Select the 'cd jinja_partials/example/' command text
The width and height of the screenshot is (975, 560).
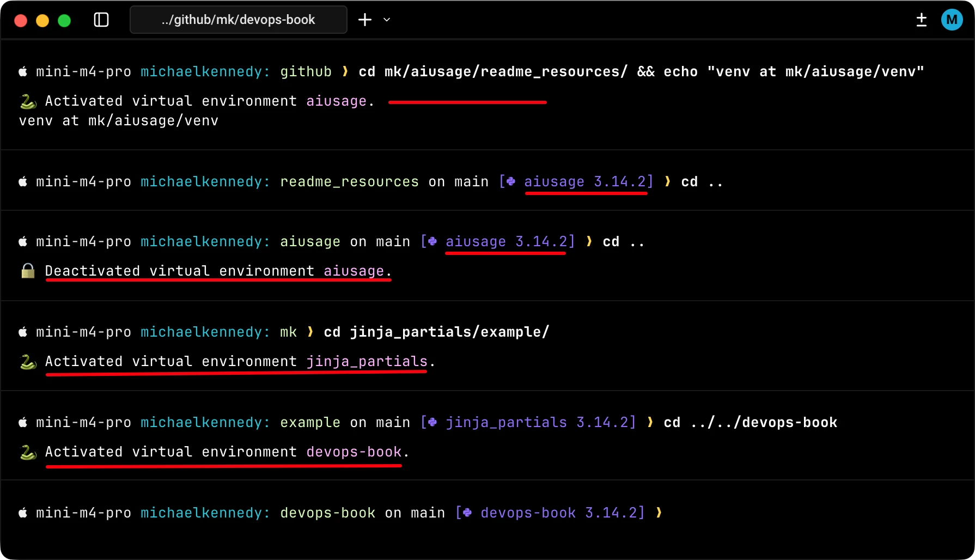[436, 332]
